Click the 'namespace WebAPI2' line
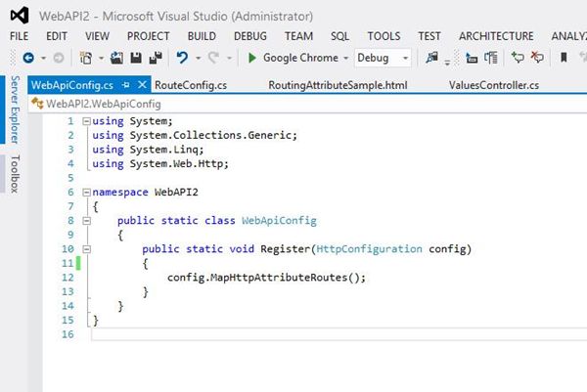 click(x=145, y=193)
